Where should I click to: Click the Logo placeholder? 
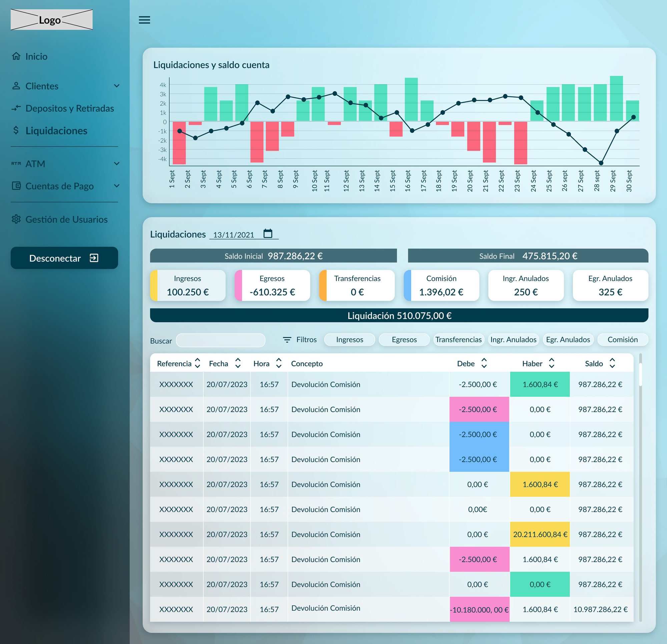52,20
